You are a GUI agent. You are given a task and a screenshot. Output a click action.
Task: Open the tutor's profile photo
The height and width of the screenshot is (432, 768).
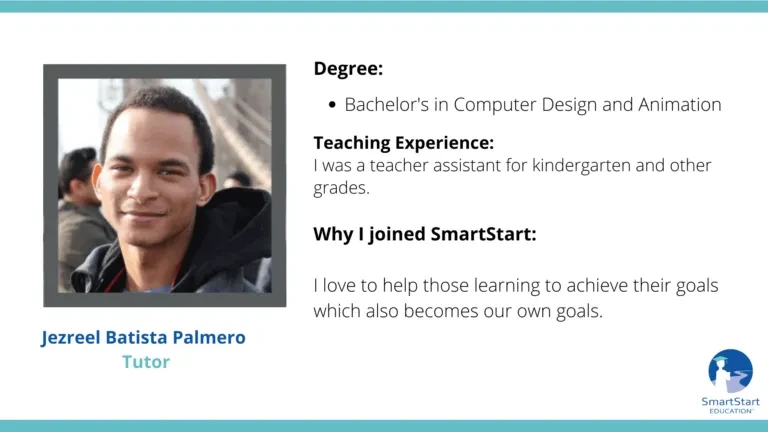(x=165, y=186)
